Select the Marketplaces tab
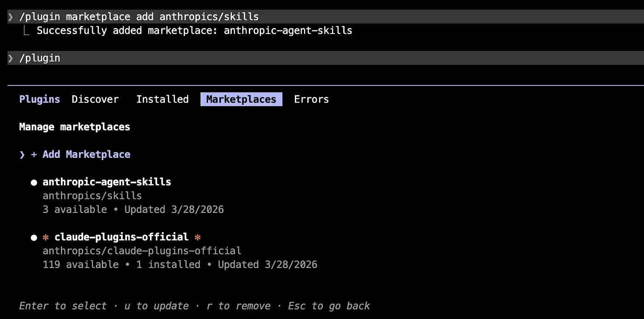The image size is (644, 319). 241,99
